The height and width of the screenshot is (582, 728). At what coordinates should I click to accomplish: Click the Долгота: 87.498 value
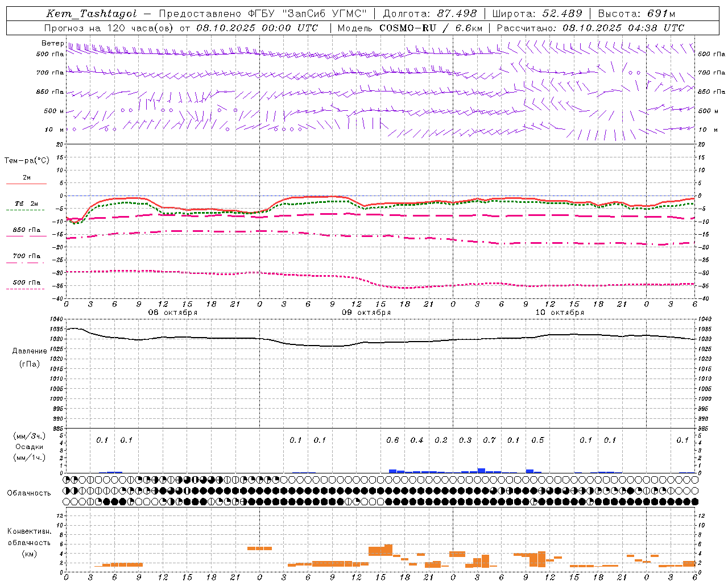429,14
